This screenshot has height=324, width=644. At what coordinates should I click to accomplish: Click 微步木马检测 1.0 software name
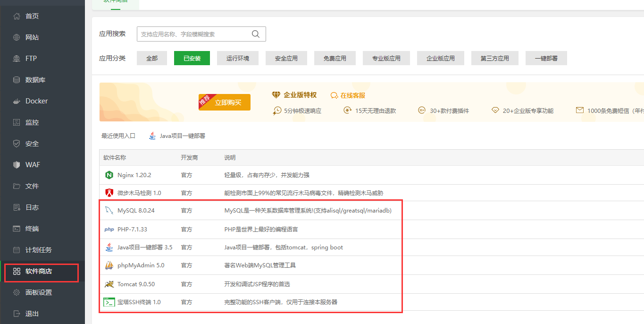(x=139, y=193)
